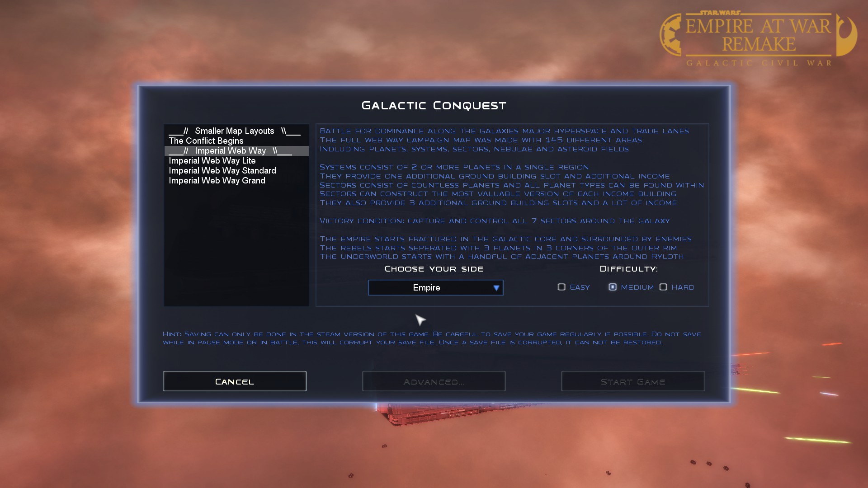Enable Easy difficulty radio button
The width and height of the screenshot is (868, 488).
coord(561,287)
